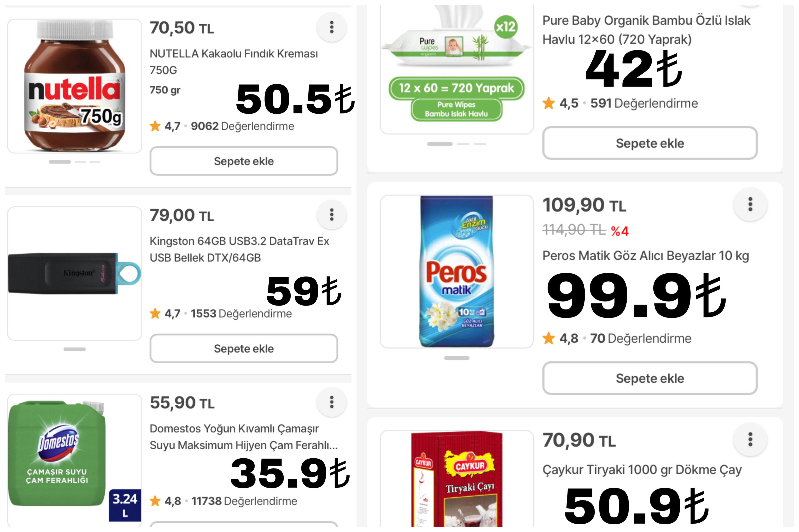The width and height of the screenshot is (799, 532).
Task: Open Domestos 11738 reviews rating
Action: (x=223, y=501)
